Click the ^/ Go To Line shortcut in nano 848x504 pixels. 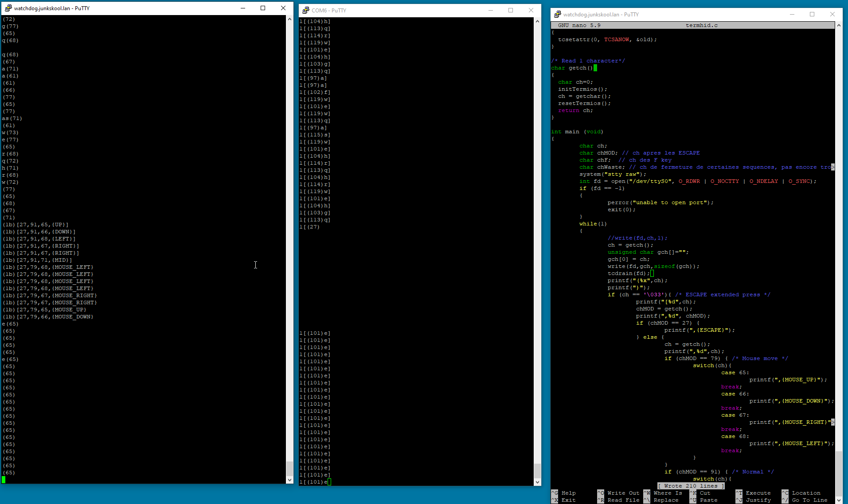point(805,500)
